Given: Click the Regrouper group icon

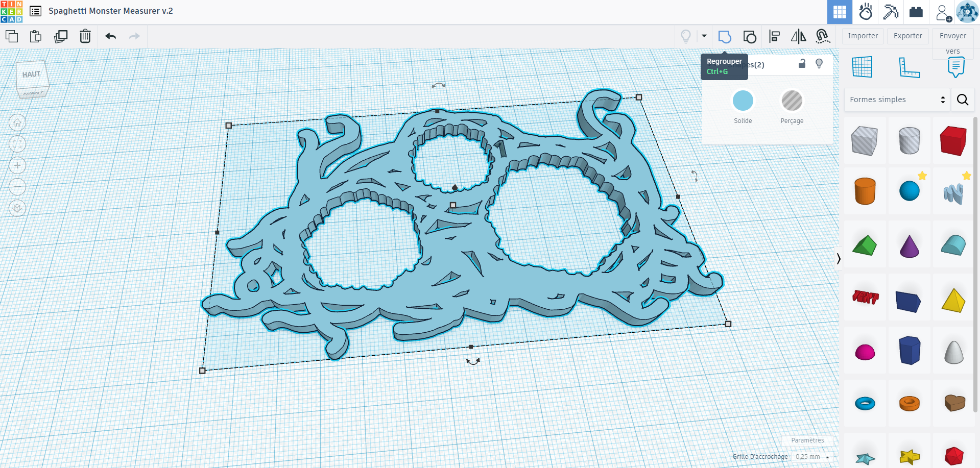Looking at the screenshot, I should coord(725,37).
